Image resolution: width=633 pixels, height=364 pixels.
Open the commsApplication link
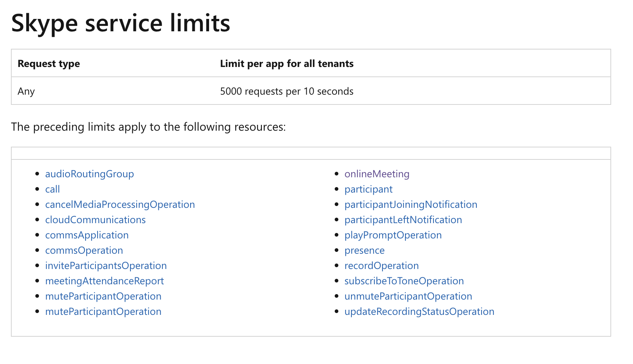(87, 235)
